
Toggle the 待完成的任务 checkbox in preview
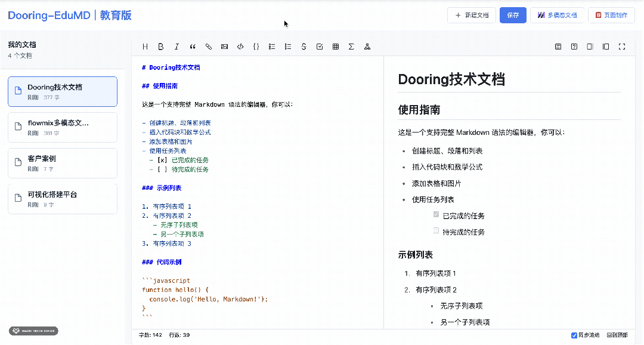[x=436, y=230]
